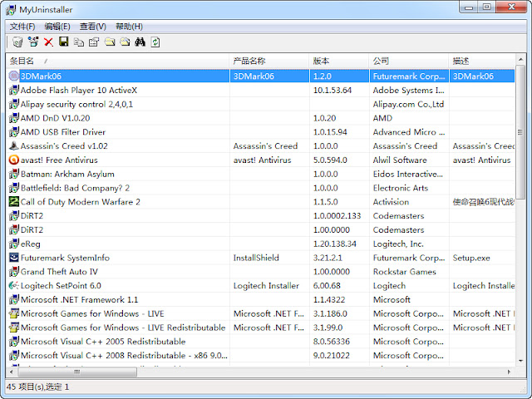Sort by the 描述 column header

[x=482, y=61]
